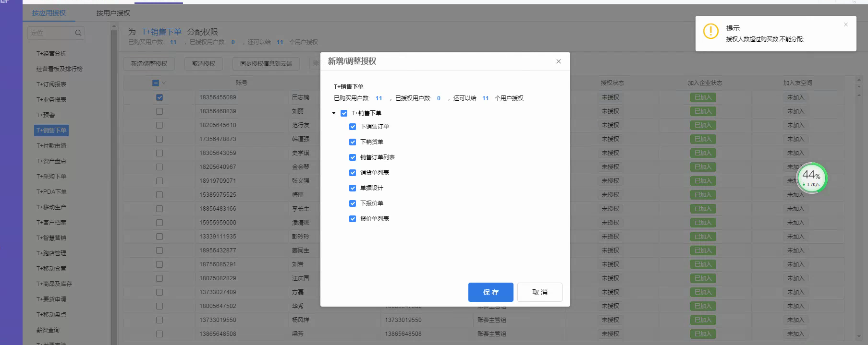Toggle 报价单列表 checkbox

pyautogui.click(x=353, y=219)
